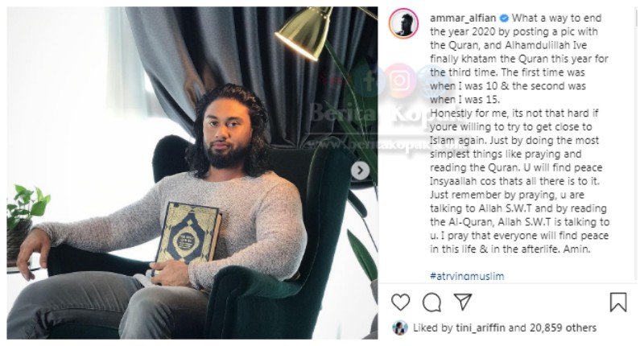The height and width of the screenshot is (346, 644).
Task: Click the Instagram logo in the watermark
Action: point(399,80)
